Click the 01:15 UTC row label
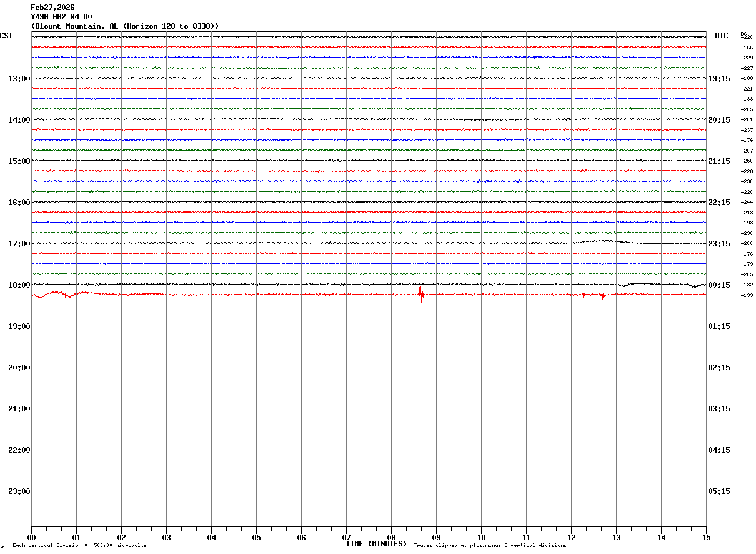This screenshot has width=756, height=554. pos(719,326)
